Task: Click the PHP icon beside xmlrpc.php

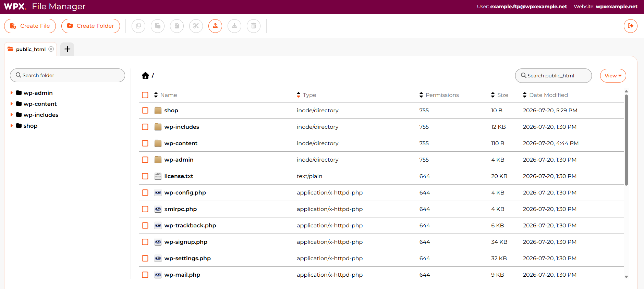Action: point(158,209)
